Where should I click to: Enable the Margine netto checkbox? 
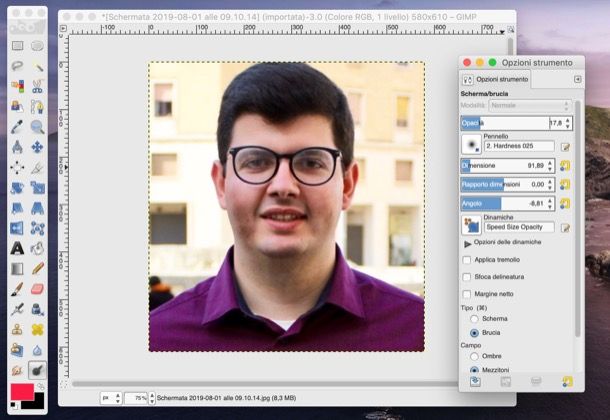click(x=467, y=294)
